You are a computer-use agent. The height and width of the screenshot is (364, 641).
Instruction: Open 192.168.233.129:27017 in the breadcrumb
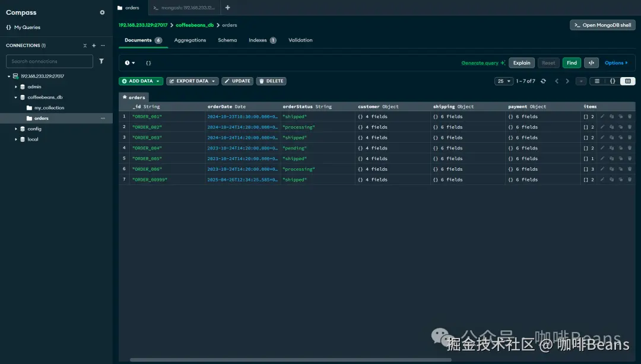point(143,25)
